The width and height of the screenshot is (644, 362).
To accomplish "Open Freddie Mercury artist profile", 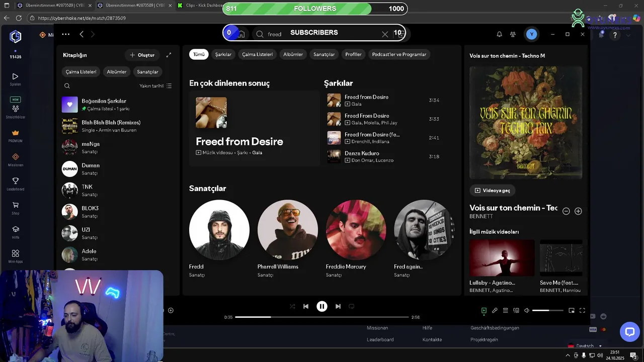I will pos(356,230).
